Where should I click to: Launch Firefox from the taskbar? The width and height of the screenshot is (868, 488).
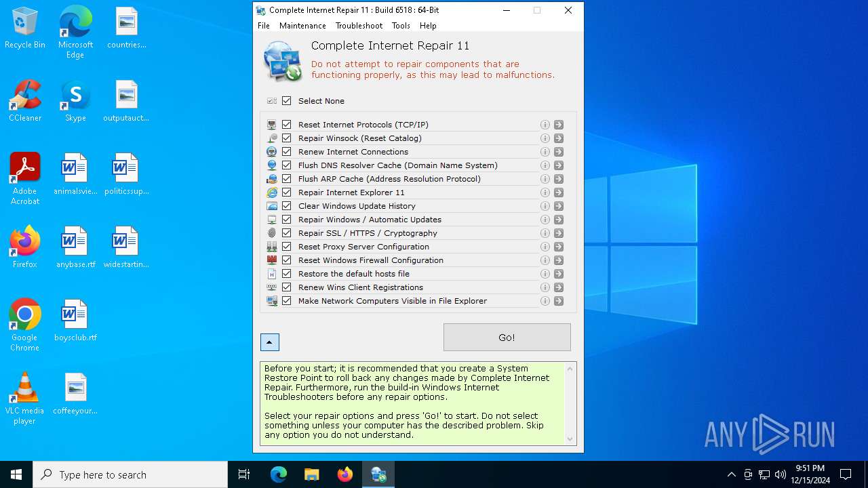(x=345, y=474)
